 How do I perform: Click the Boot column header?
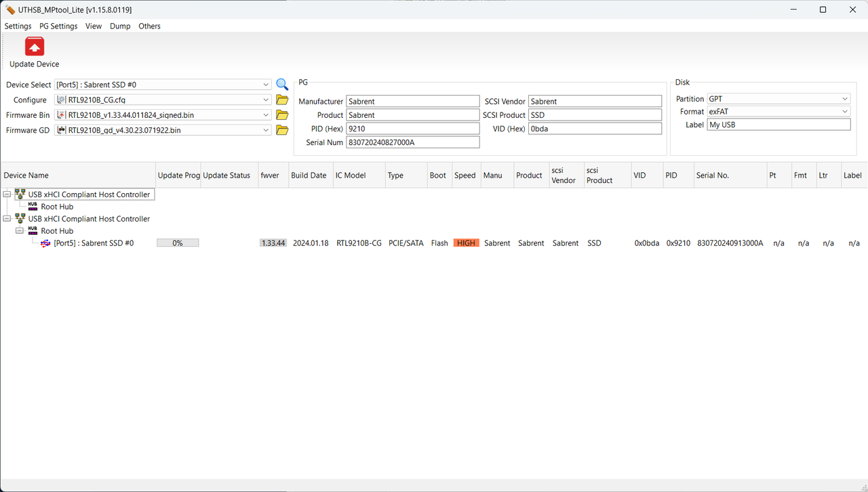pos(440,175)
